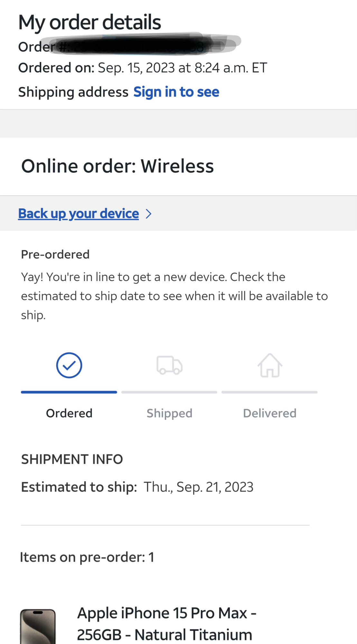Viewport: 357px width, 644px height.
Task: Click the Online order: Wireless heading
Action: click(117, 166)
